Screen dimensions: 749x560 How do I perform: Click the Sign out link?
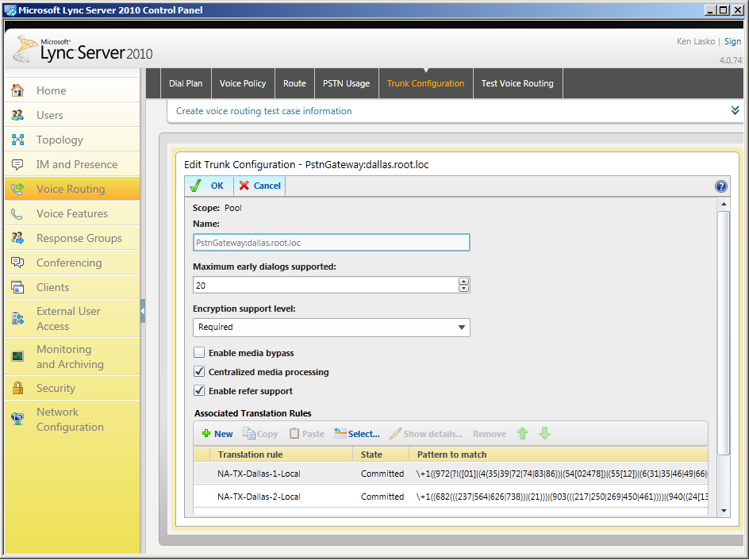[x=732, y=41]
